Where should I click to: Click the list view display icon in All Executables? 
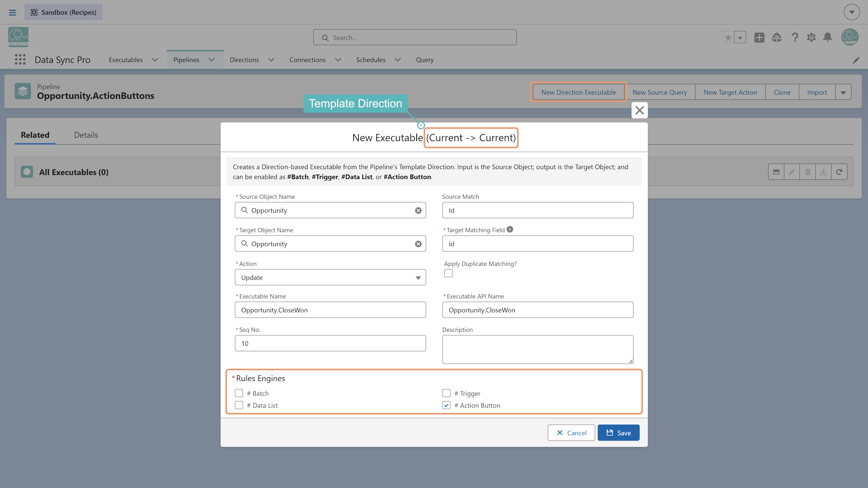tap(776, 172)
